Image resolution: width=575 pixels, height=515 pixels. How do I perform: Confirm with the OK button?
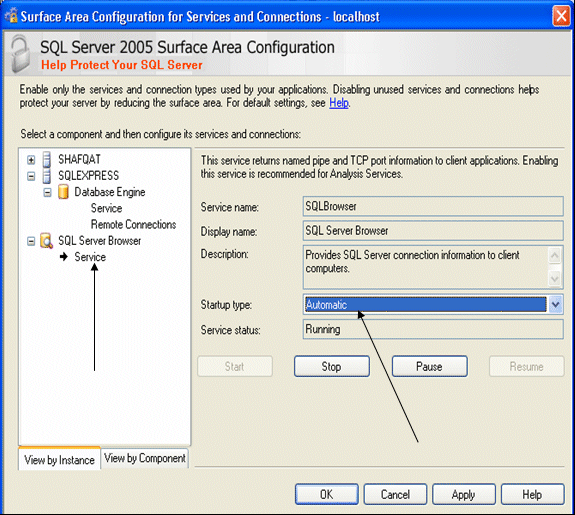[327, 494]
